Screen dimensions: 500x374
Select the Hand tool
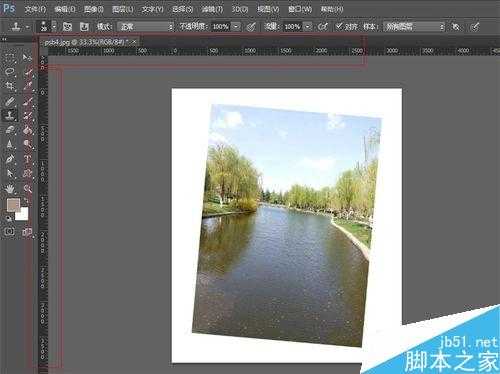click(10, 189)
